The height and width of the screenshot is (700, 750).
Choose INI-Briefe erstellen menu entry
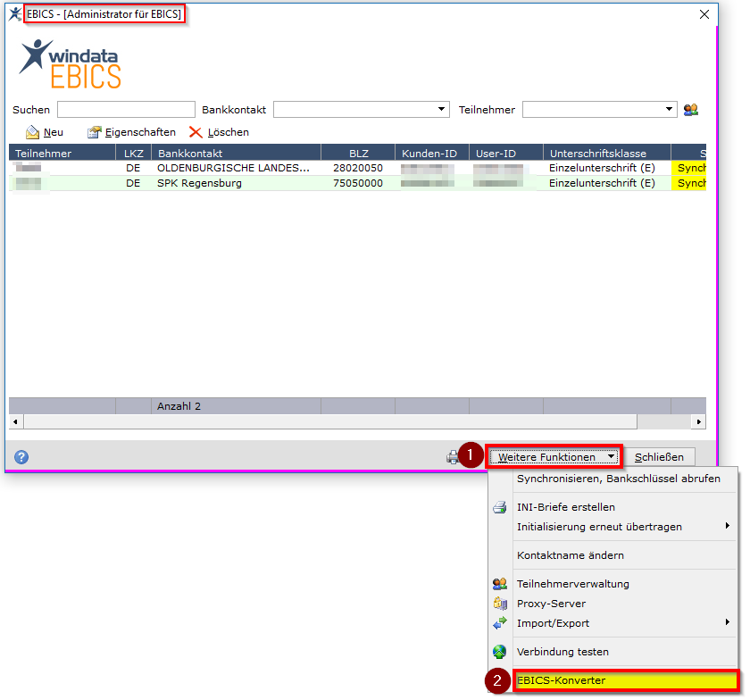566,507
